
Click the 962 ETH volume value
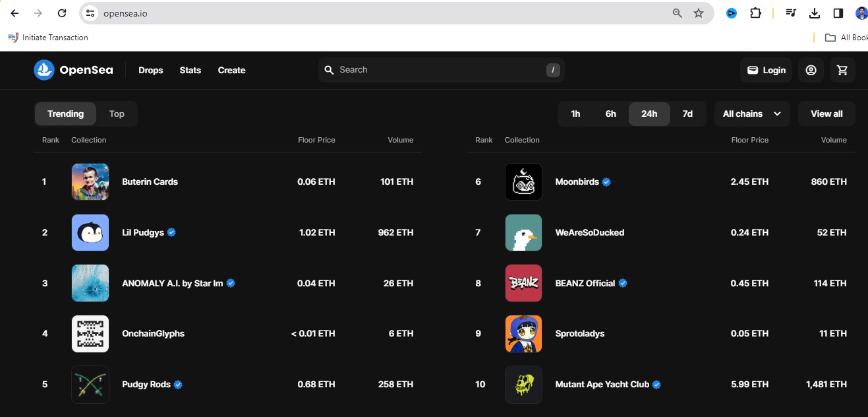tap(395, 232)
